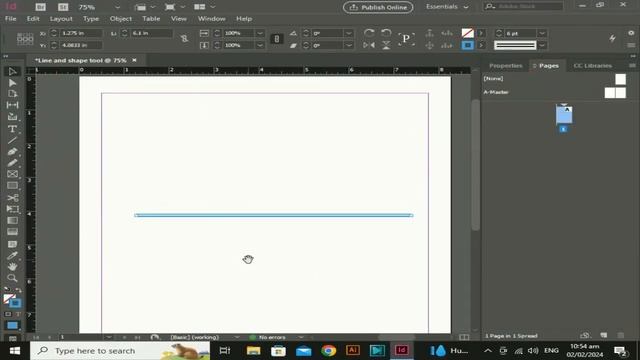
Task: Open stroke weight 6 pt dropdown
Action: (542, 33)
